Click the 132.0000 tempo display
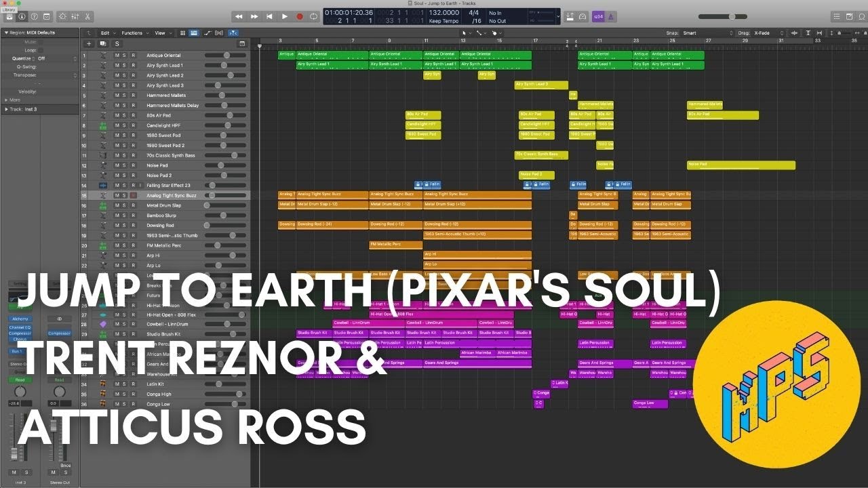The width and height of the screenshot is (868, 488). 444,12
